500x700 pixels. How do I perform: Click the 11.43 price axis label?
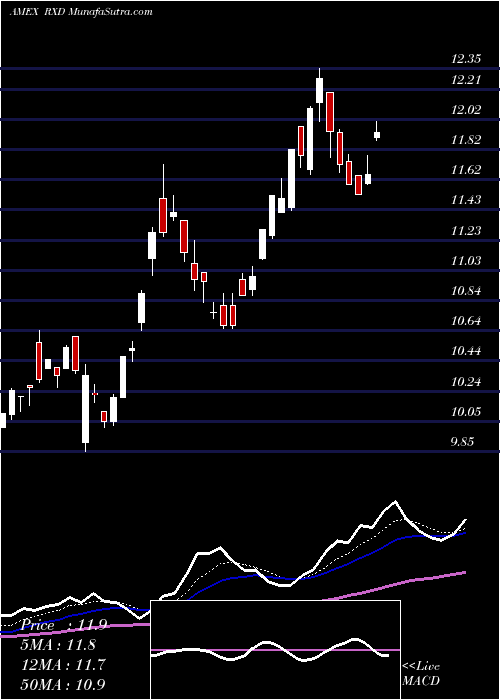click(x=466, y=200)
